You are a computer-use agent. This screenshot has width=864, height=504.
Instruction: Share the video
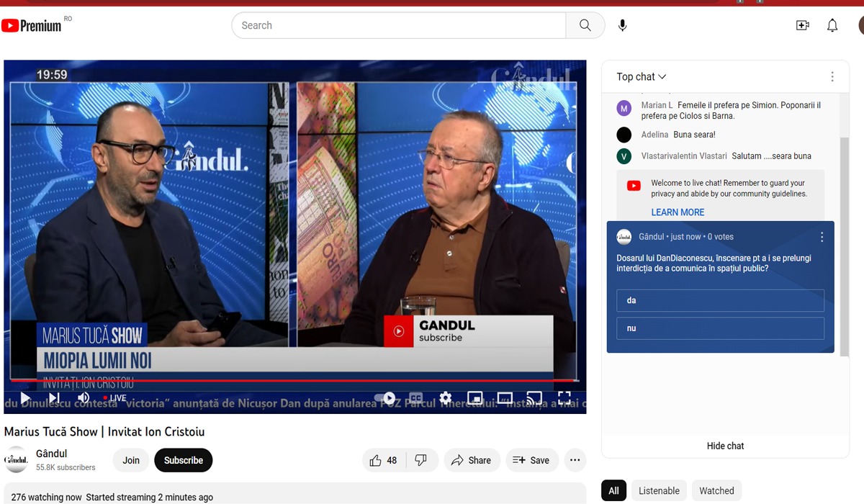coord(471,460)
